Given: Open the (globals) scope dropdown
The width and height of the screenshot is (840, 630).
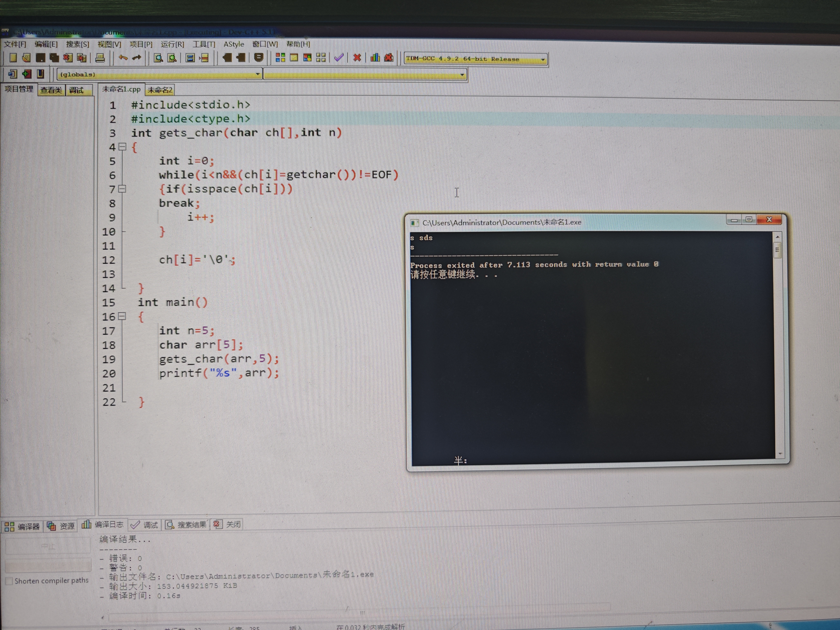Looking at the screenshot, I should (258, 74).
